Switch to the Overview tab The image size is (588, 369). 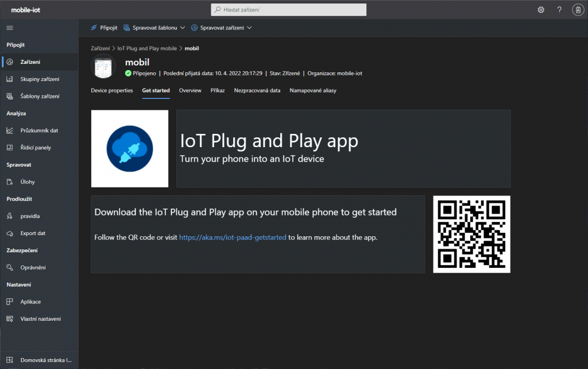pos(190,91)
